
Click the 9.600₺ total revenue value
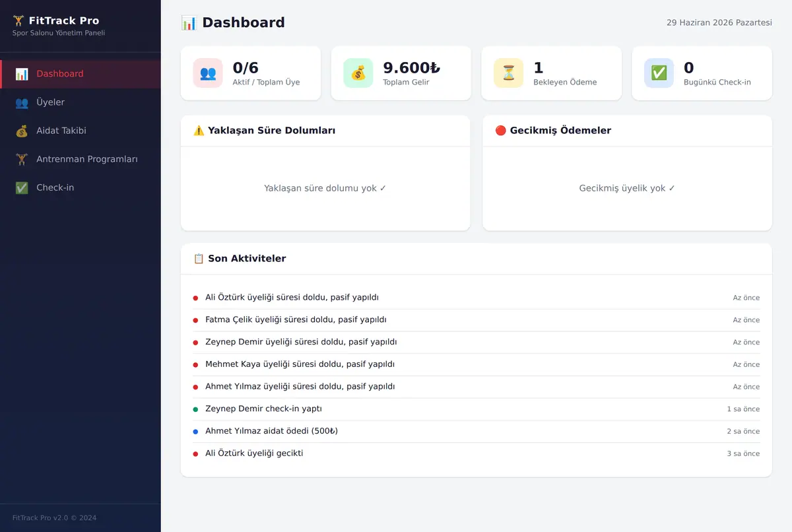click(x=411, y=68)
